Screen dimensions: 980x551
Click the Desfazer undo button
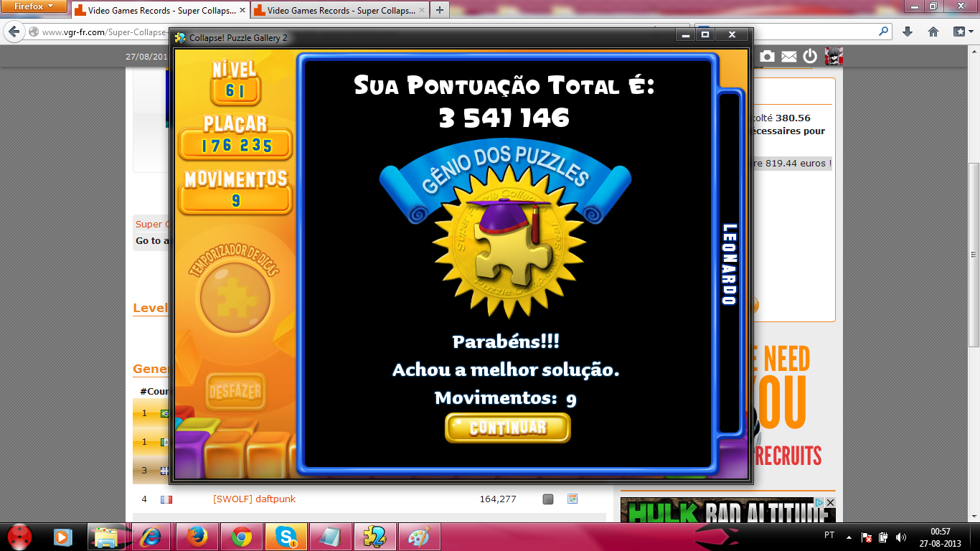235,392
